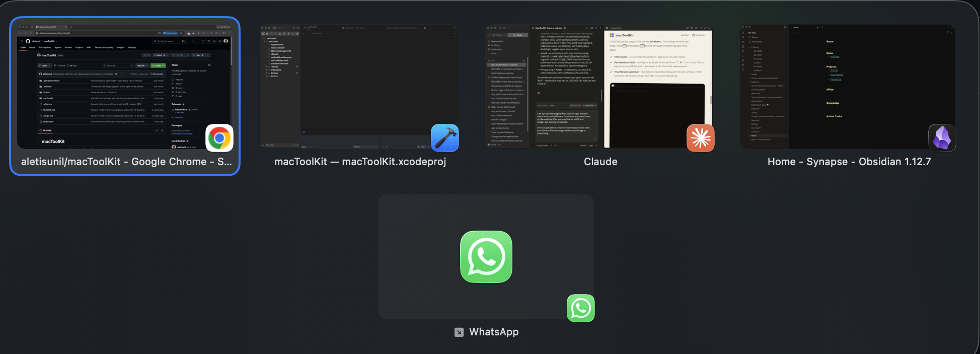Switch to the Obsidian Home window thumbnail

848,86
